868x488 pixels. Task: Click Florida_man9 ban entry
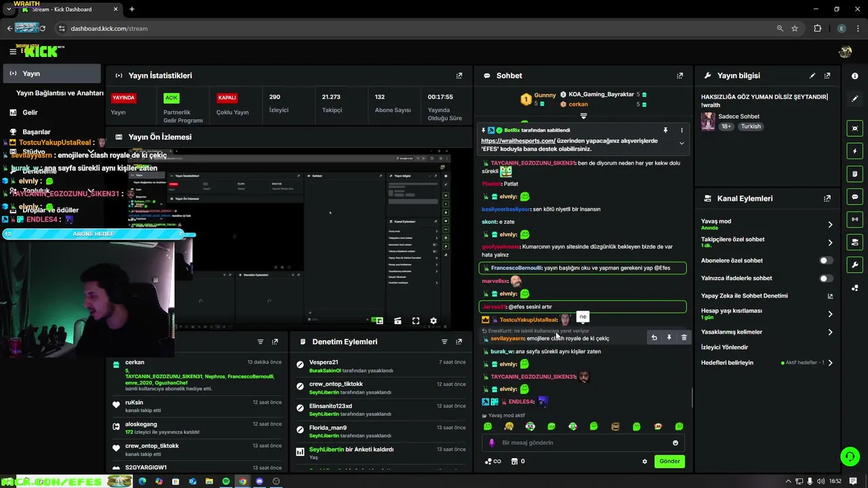328,428
